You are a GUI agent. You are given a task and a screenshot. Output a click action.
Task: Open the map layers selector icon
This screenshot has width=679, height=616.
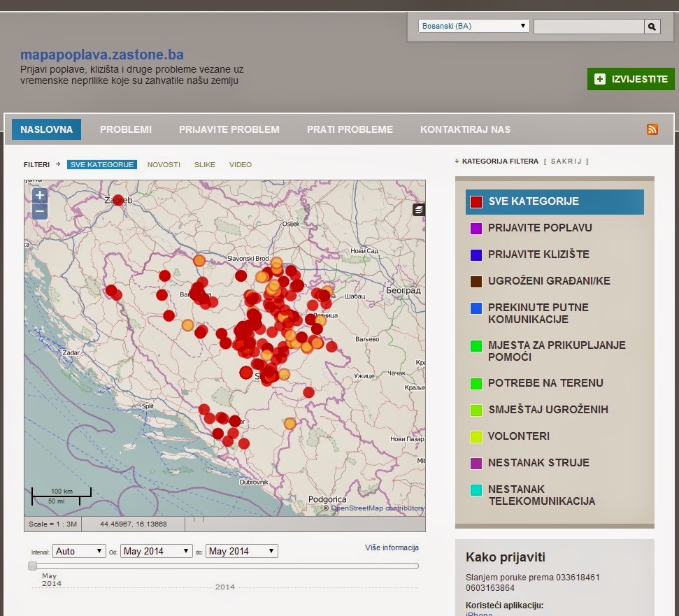(x=418, y=208)
